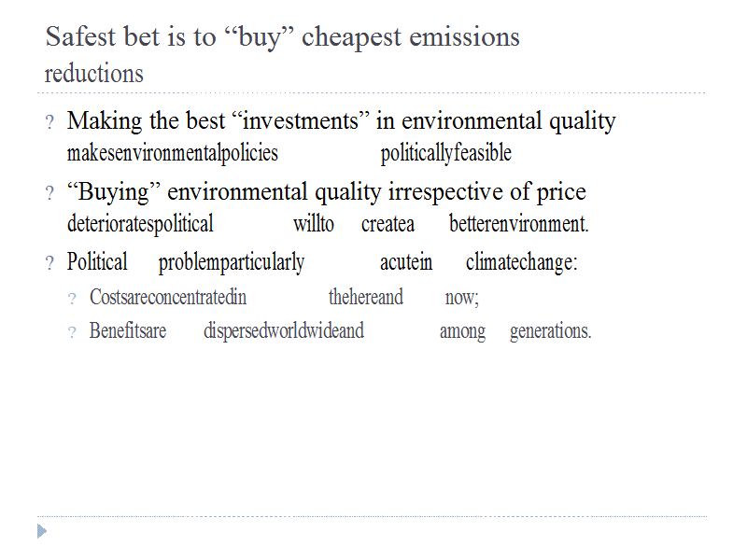The image size is (747, 560).
Task: Click the sub-bullet marker before "Benefitsare"
Action: pyautogui.click(x=72, y=332)
